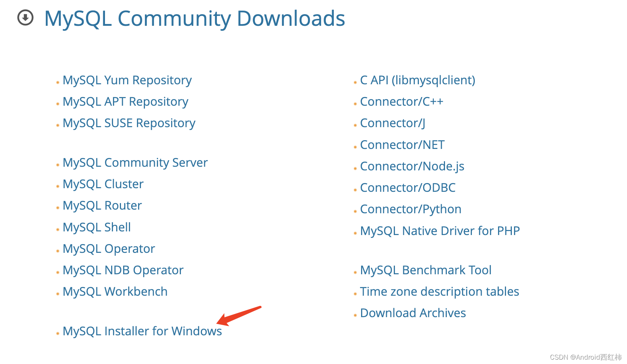The image size is (627, 364).
Task: Open Connector/Node.js link
Action: [412, 166]
